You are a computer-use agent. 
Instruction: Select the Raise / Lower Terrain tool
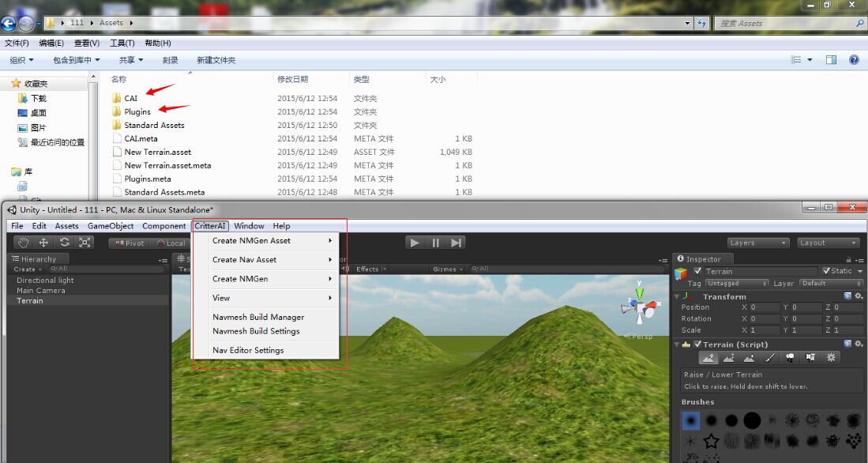click(x=708, y=358)
